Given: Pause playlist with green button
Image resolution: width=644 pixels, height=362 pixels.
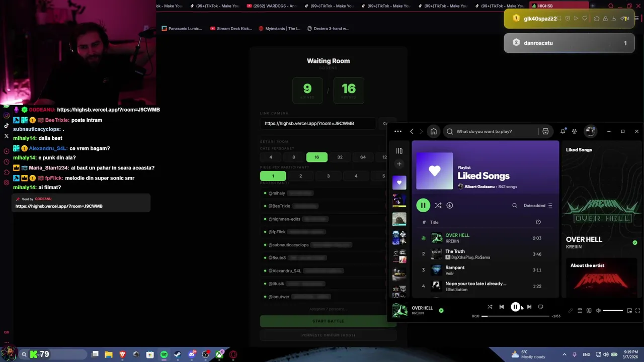Looking at the screenshot, I should click(x=423, y=205).
